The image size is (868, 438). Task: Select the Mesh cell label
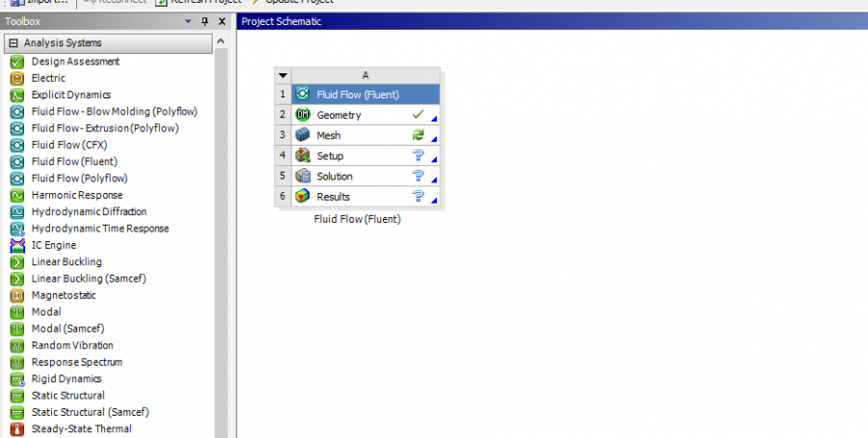click(329, 136)
